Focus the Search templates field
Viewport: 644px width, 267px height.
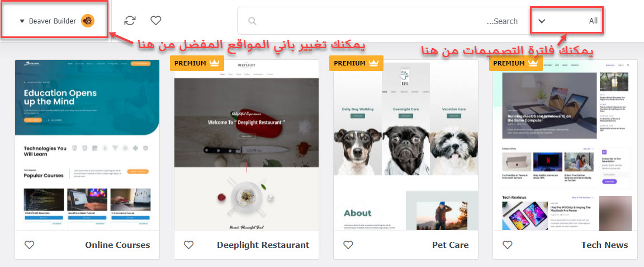pyautogui.click(x=384, y=21)
